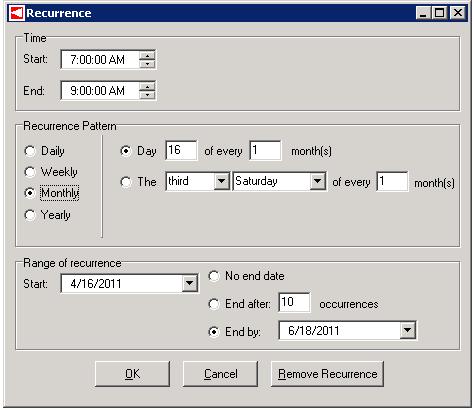Choose End after occurrences option
Image resolution: width=474 pixels, height=410 pixels.
[214, 304]
